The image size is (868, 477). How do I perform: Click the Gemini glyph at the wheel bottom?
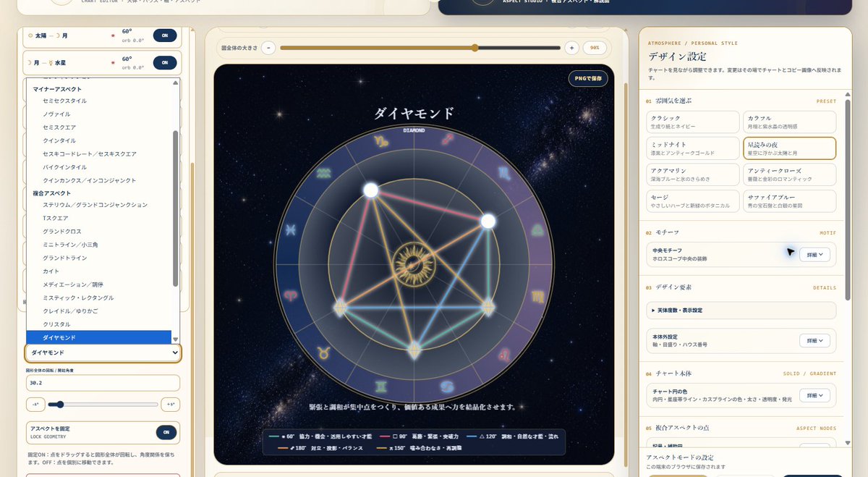click(380, 386)
